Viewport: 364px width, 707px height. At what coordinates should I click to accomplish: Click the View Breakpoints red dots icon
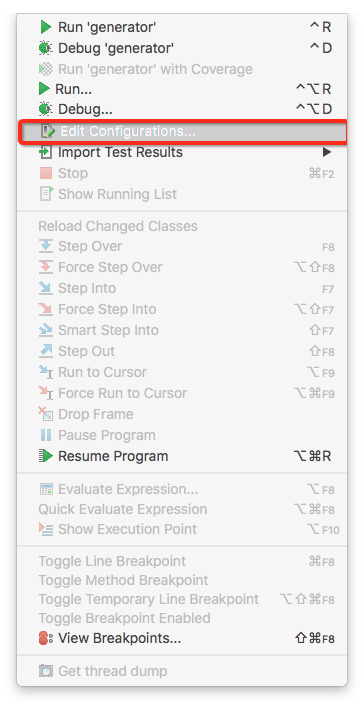tap(46, 638)
